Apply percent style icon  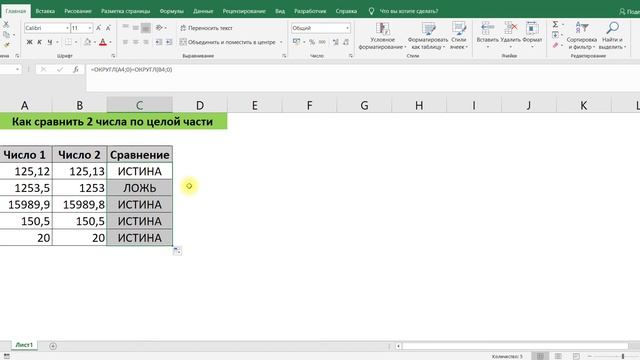click(x=312, y=42)
